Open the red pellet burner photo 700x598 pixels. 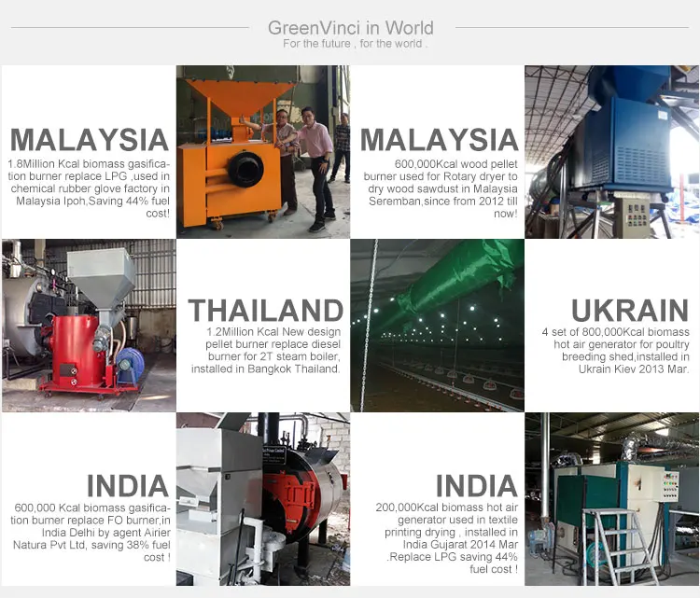click(89, 326)
